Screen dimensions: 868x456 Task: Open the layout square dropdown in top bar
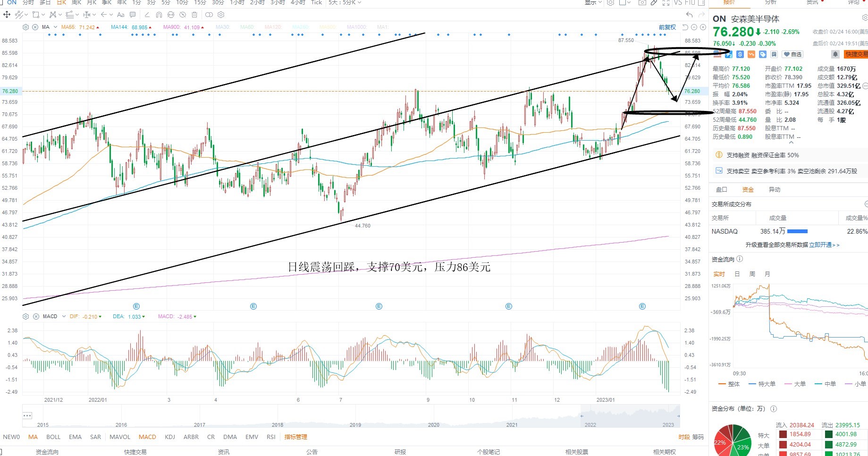pos(625,2)
